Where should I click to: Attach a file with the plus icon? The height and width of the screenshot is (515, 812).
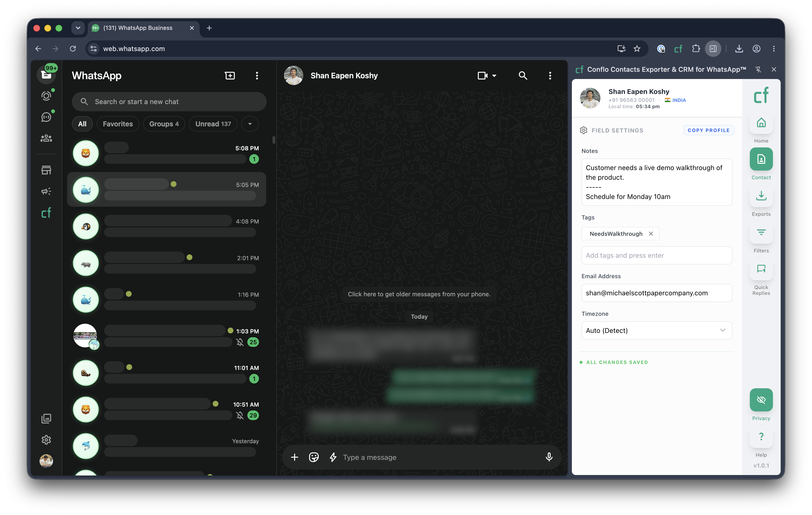294,457
